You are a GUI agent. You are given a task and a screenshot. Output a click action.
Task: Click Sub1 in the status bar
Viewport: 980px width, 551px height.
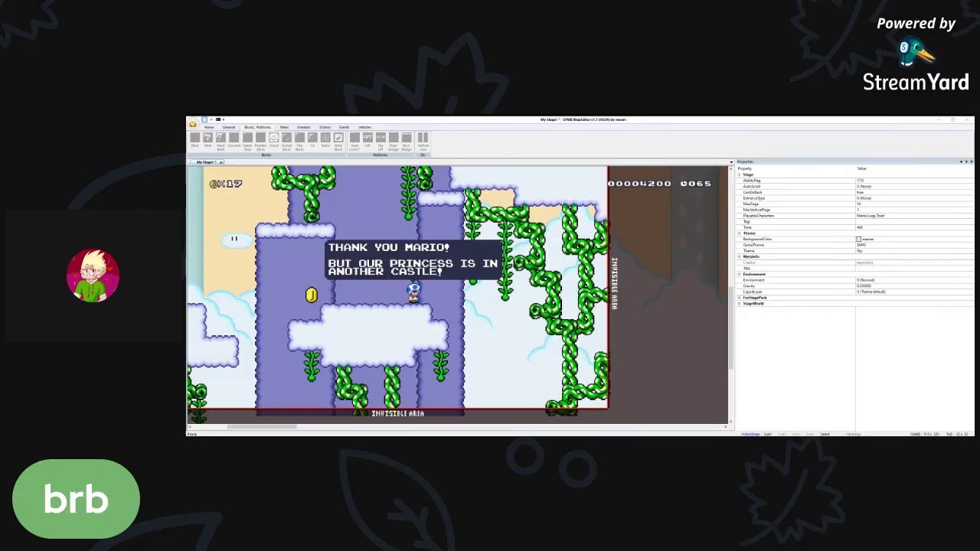pyautogui.click(x=768, y=434)
